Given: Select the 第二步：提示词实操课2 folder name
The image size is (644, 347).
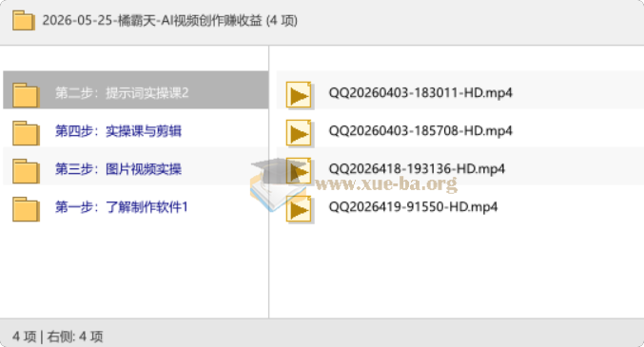Looking at the screenshot, I should (122, 93).
